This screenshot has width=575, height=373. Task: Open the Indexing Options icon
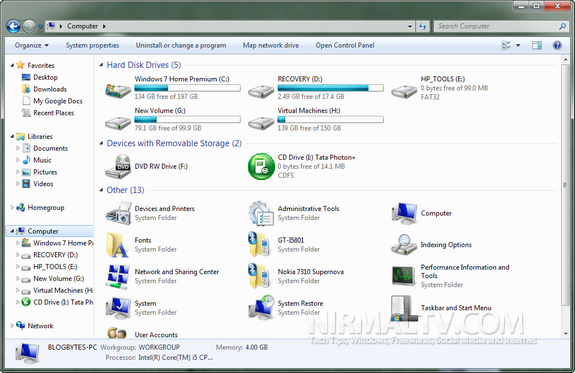[x=404, y=245]
